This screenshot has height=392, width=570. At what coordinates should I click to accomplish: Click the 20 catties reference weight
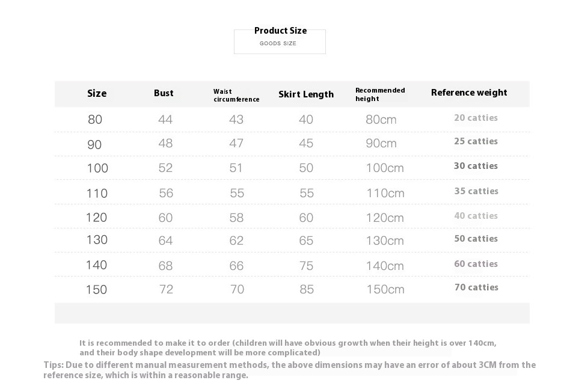(476, 118)
